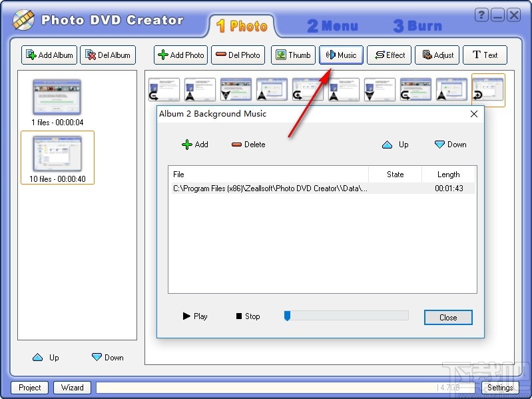Select the seventh photo thumbnail in strip
The height and width of the screenshot is (399, 532).
pos(380,89)
